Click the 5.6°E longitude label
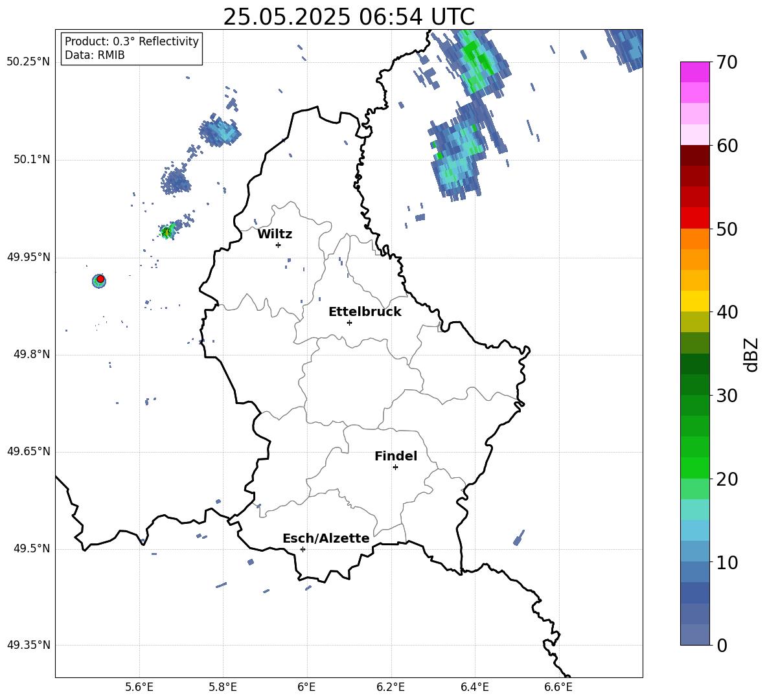The width and height of the screenshot is (767, 700). (139, 688)
